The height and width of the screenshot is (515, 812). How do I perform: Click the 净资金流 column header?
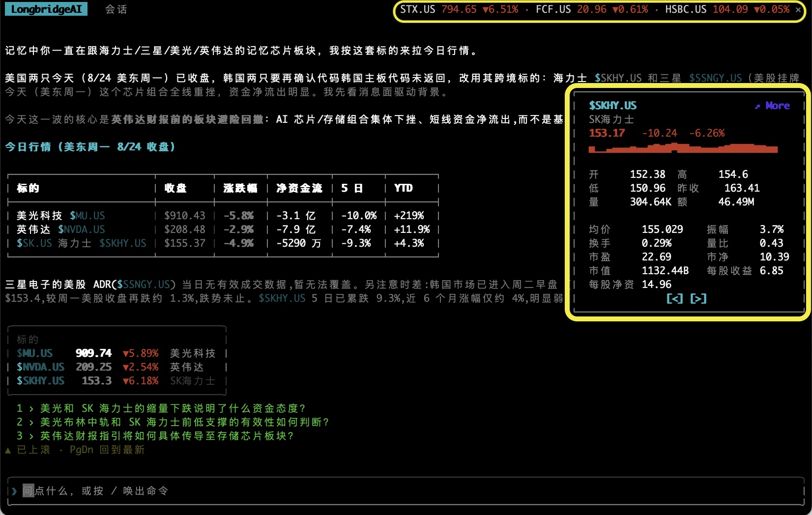click(299, 188)
